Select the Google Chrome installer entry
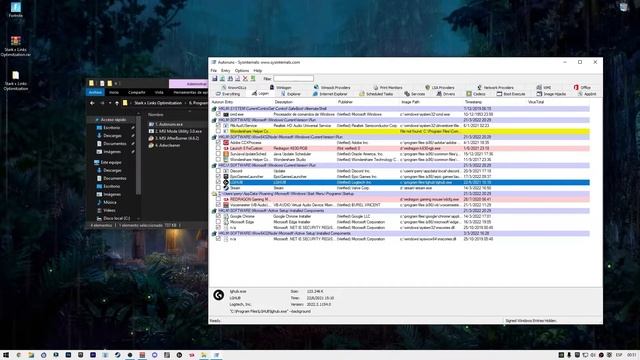The width and height of the screenshot is (640, 360). click(400, 216)
